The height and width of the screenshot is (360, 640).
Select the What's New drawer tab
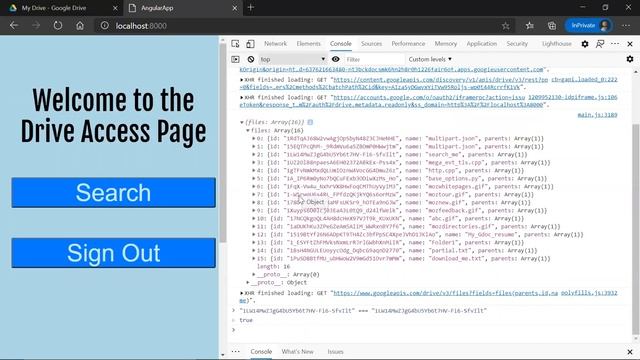pyautogui.click(x=298, y=351)
